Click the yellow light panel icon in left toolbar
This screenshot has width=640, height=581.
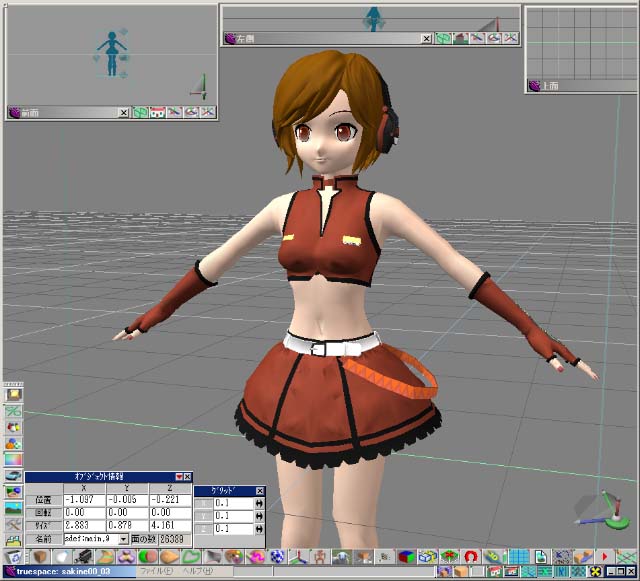click(x=14, y=395)
